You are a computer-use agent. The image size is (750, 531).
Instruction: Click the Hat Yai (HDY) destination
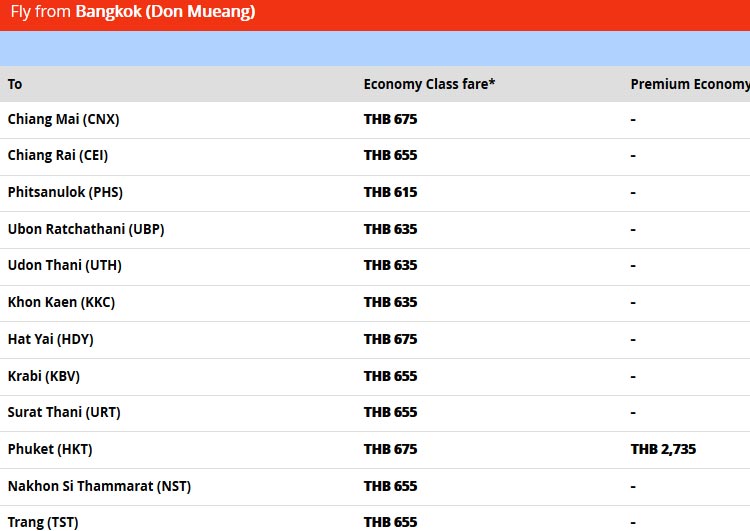point(50,339)
